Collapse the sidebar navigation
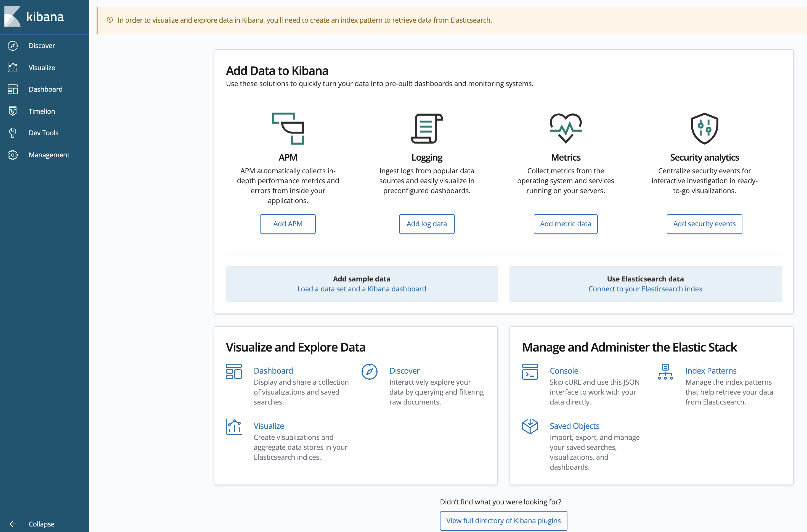807x532 pixels. click(34, 523)
